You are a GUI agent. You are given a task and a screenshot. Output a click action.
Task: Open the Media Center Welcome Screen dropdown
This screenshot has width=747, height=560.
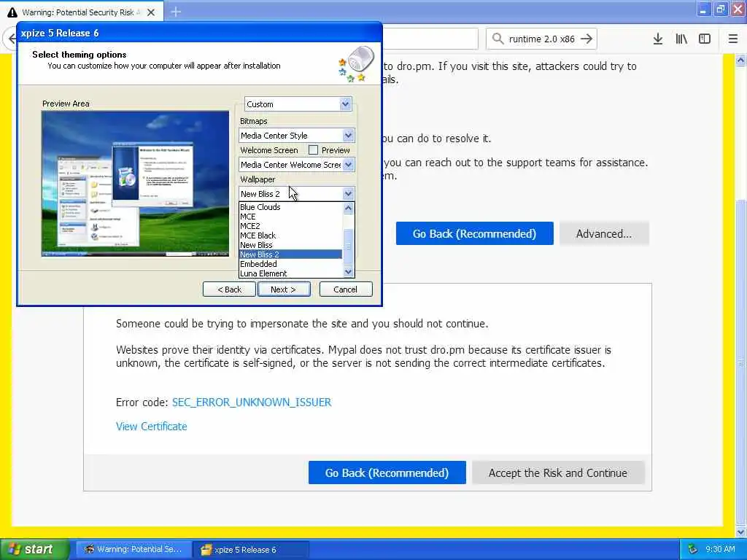point(348,165)
